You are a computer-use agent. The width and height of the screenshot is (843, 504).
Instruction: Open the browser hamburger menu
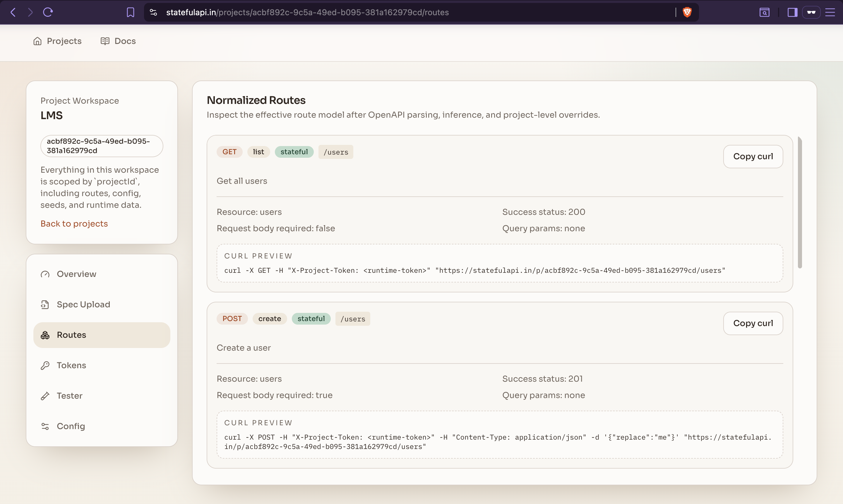pos(830,12)
